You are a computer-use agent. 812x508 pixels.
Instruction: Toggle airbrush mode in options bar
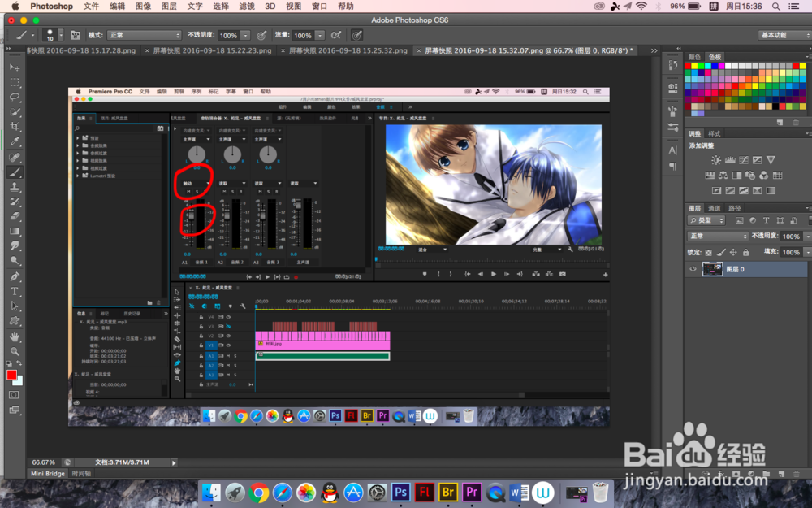336,35
